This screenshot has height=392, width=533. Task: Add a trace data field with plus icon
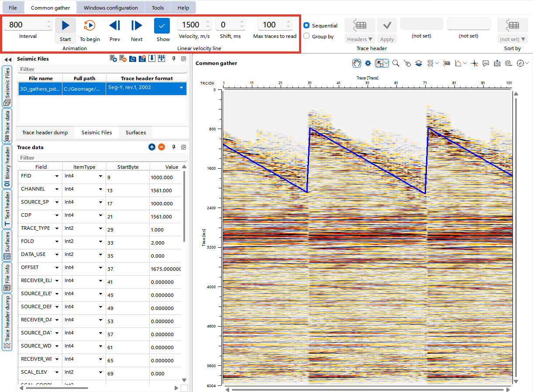152,147
